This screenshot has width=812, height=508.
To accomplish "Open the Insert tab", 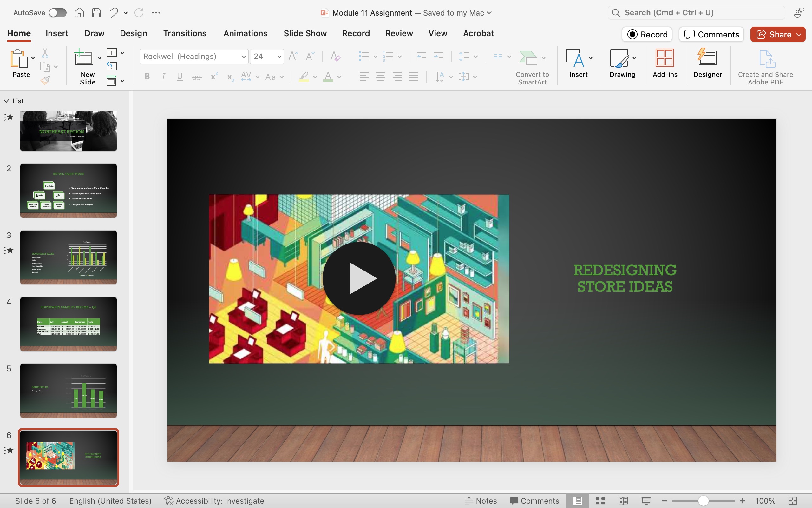I will coord(57,33).
